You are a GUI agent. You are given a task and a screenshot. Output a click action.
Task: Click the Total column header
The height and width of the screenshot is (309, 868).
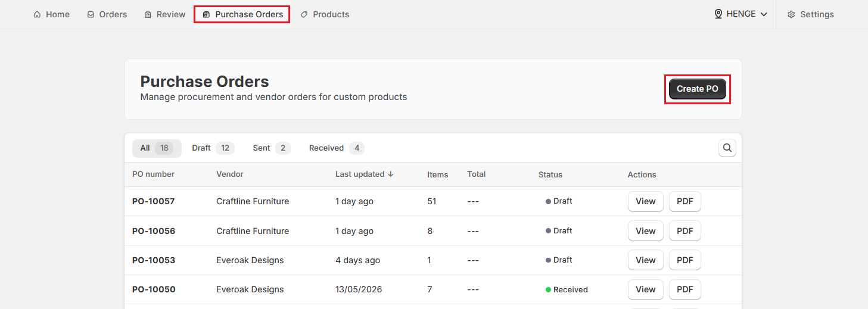[x=477, y=174]
